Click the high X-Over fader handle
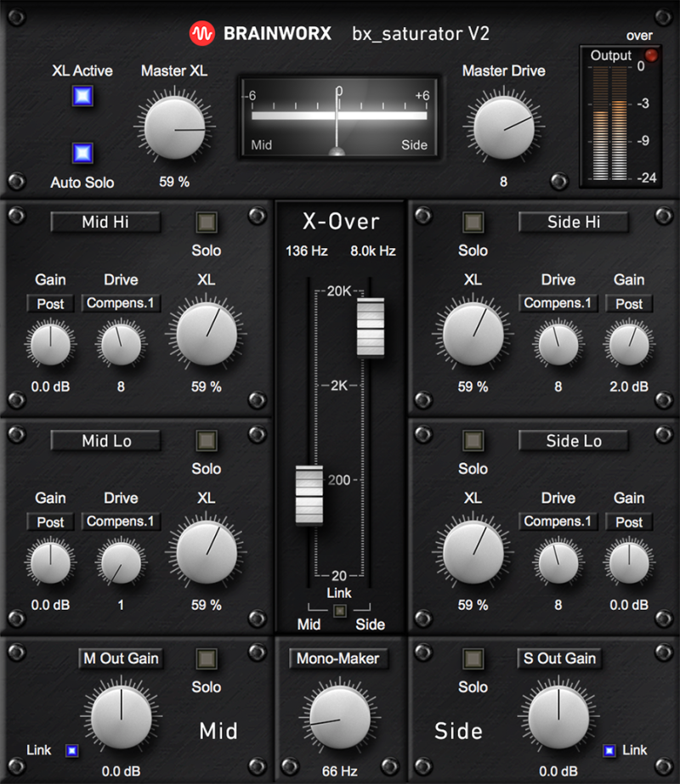 [371, 328]
